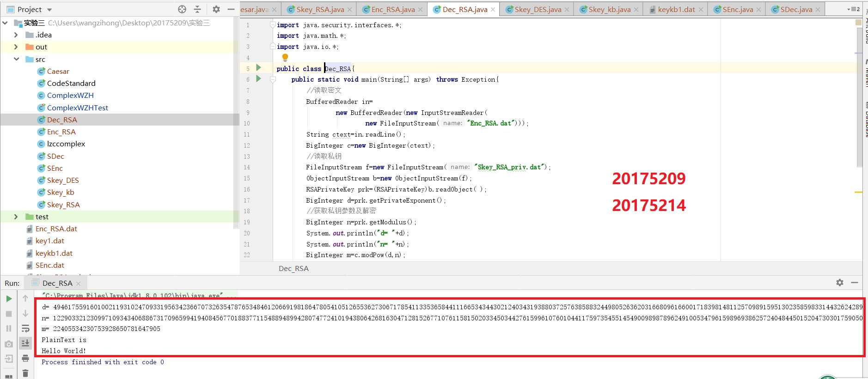The width and height of the screenshot is (868, 379).
Task: Click the down arrow in Run console
Action: 25,313
